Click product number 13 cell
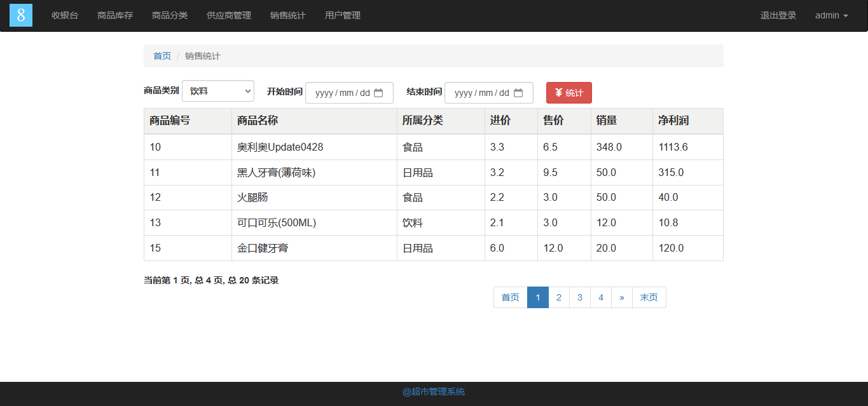The image size is (868, 406). 188,223
